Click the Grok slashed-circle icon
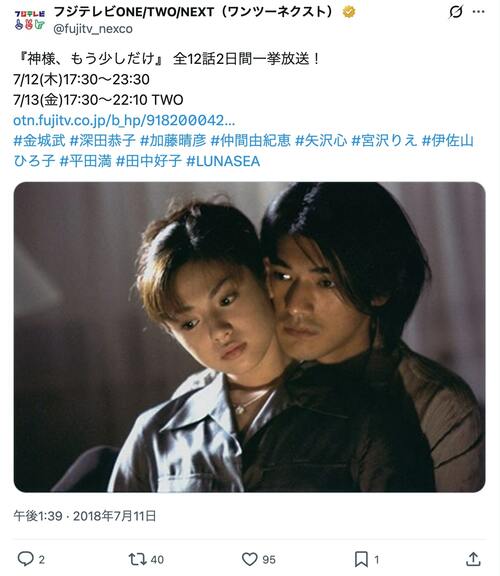This screenshot has width=500, height=576. 456,12
